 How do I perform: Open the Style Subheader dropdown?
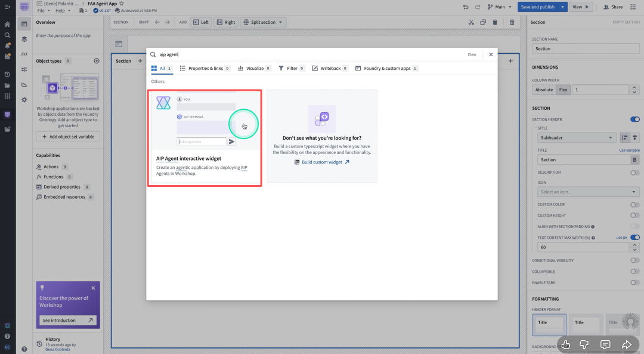[x=577, y=138]
